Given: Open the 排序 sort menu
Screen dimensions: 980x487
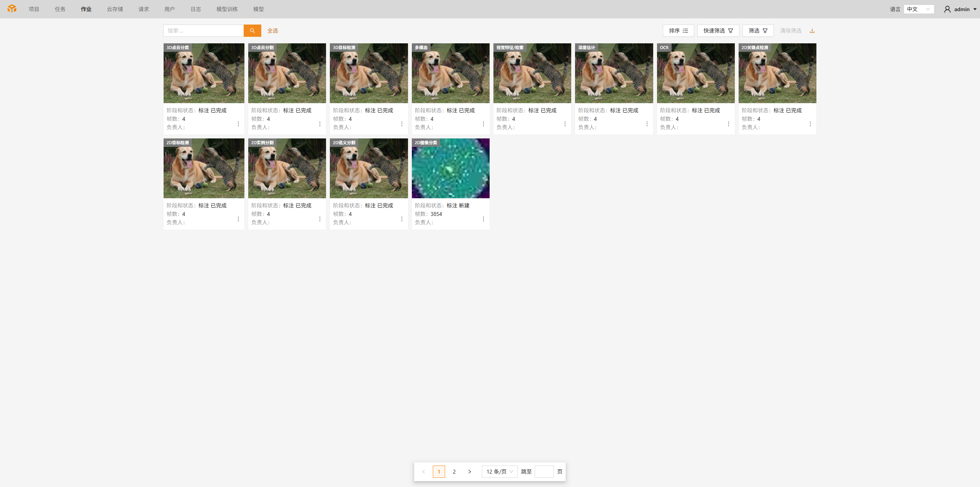Looking at the screenshot, I should click(678, 31).
